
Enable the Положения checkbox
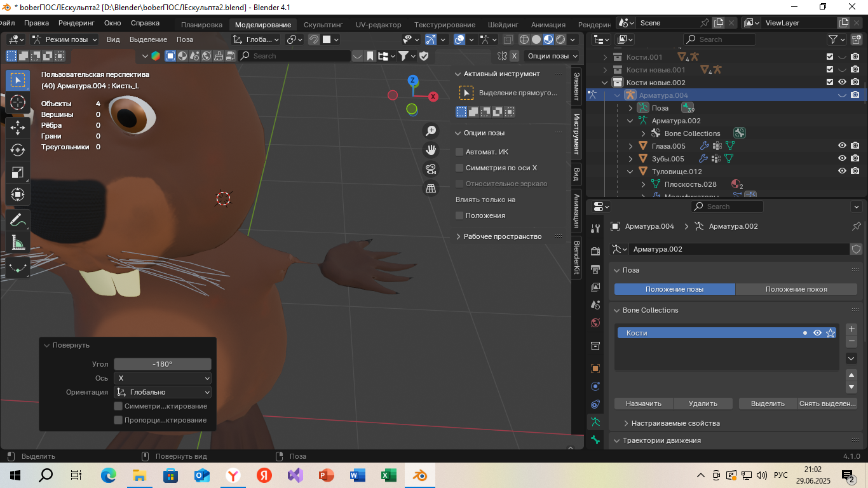[x=459, y=215]
